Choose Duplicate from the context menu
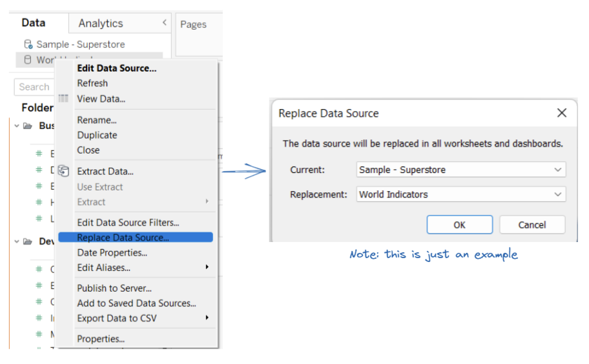This screenshot has width=589, height=364. [97, 135]
